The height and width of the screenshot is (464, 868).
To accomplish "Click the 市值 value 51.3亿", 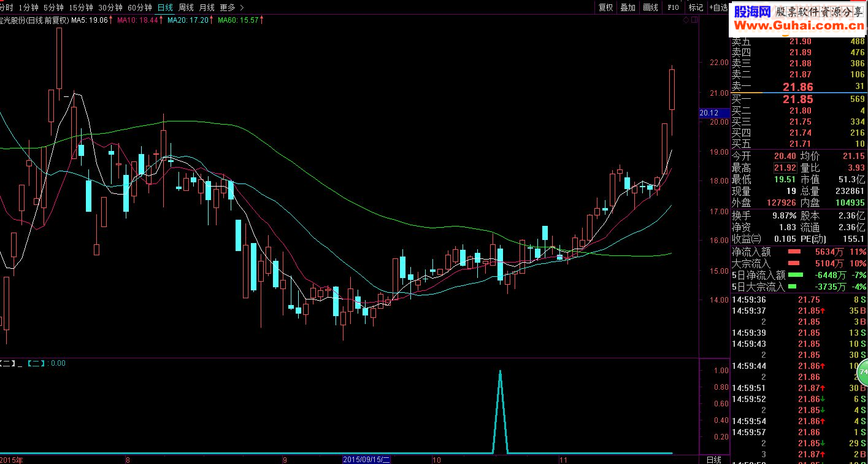I will point(851,180).
